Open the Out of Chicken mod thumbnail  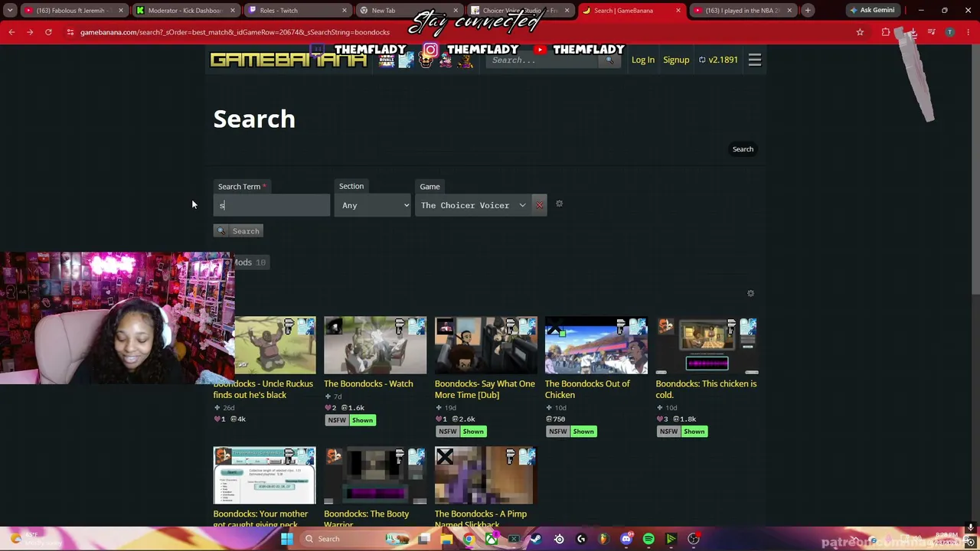[596, 345]
